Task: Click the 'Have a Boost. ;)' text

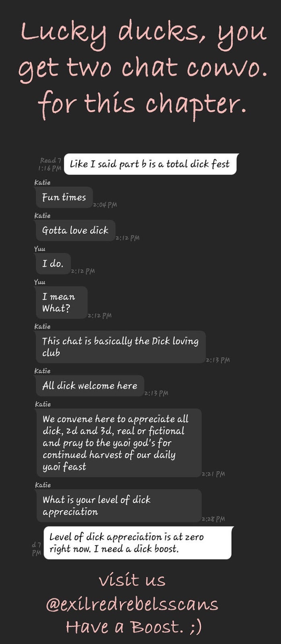Action: click(x=134, y=626)
